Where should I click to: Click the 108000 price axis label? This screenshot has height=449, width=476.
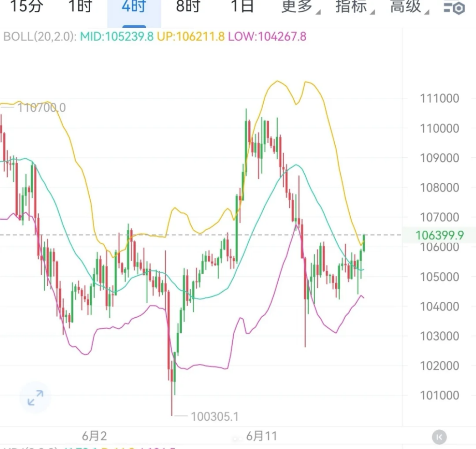coord(439,188)
